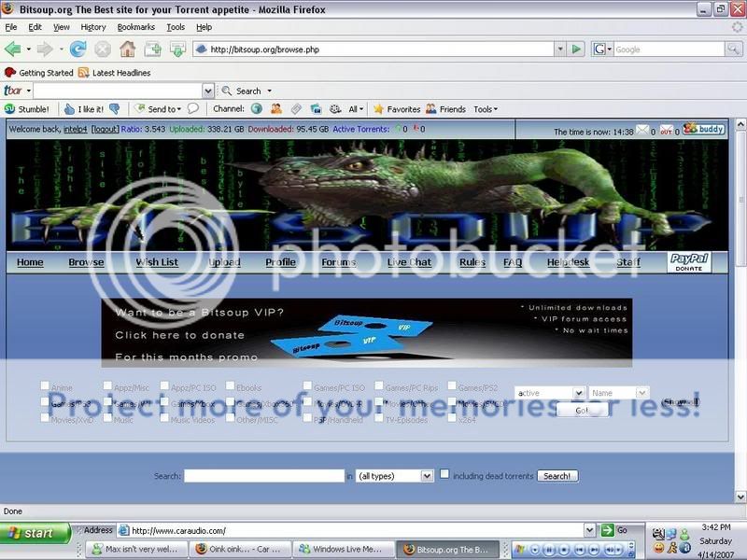This screenshot has width=747, height=560.
Task: Tick the Games/PS2 category checkbox
Action: coord(452,385)
